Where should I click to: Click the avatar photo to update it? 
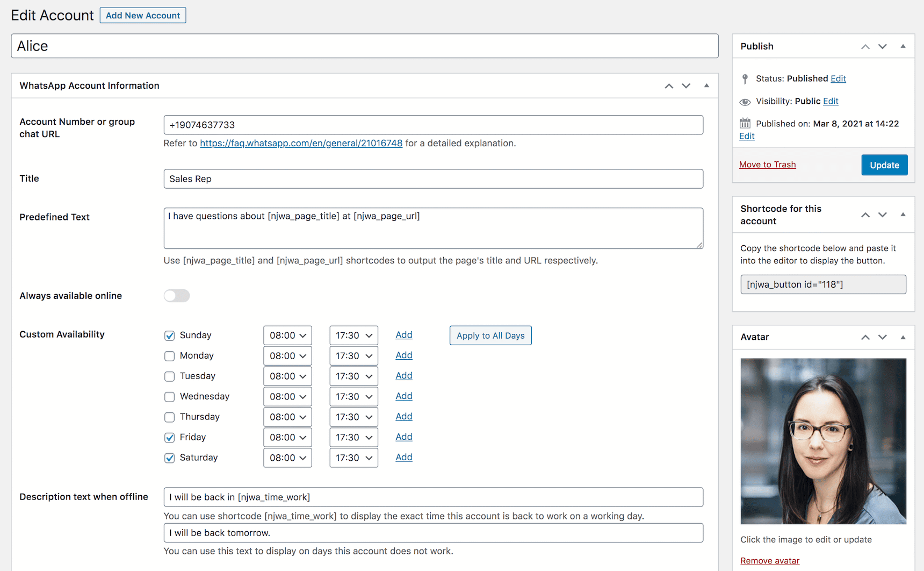click(x=823, y=441)
